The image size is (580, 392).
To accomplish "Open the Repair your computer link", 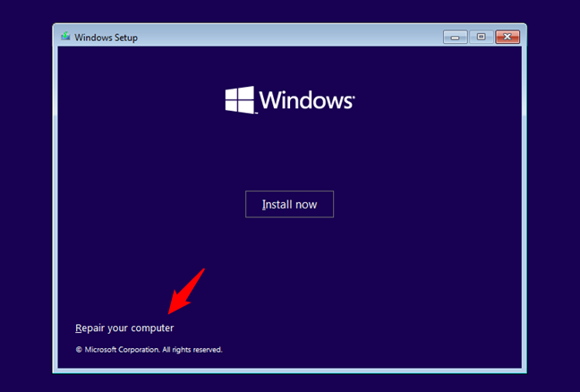I will click(124, 328).
